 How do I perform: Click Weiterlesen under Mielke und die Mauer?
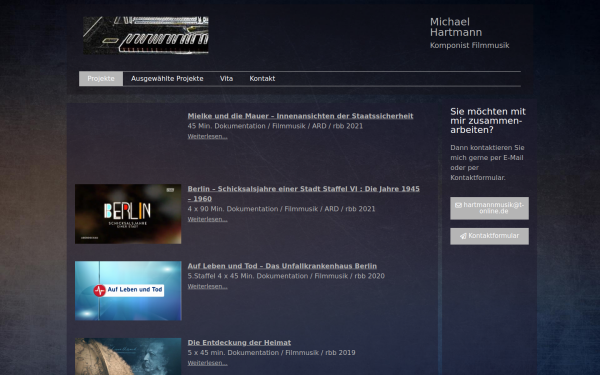pyautogui.click(x=207, y=137)
